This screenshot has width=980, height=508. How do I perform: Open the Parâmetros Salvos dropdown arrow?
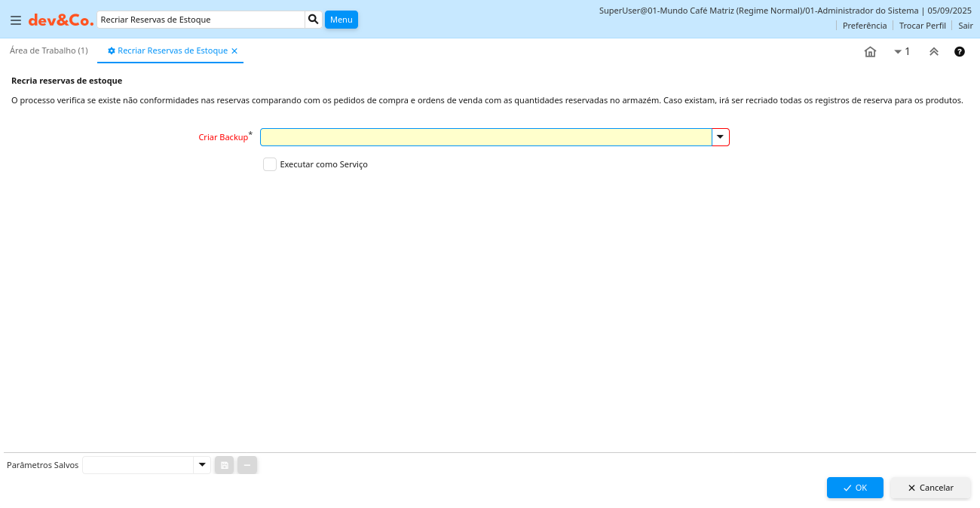coord(202,465)
